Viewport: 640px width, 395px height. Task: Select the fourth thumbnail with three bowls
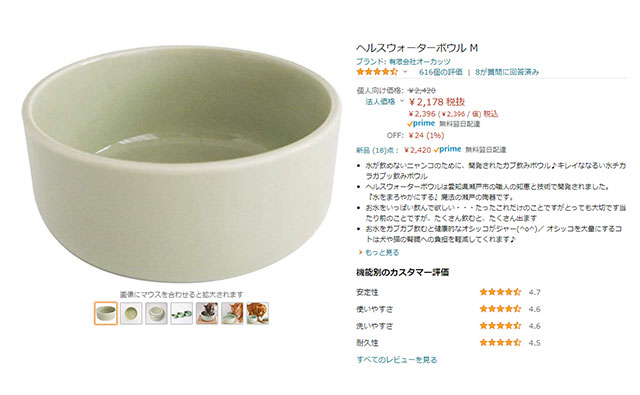182,313
